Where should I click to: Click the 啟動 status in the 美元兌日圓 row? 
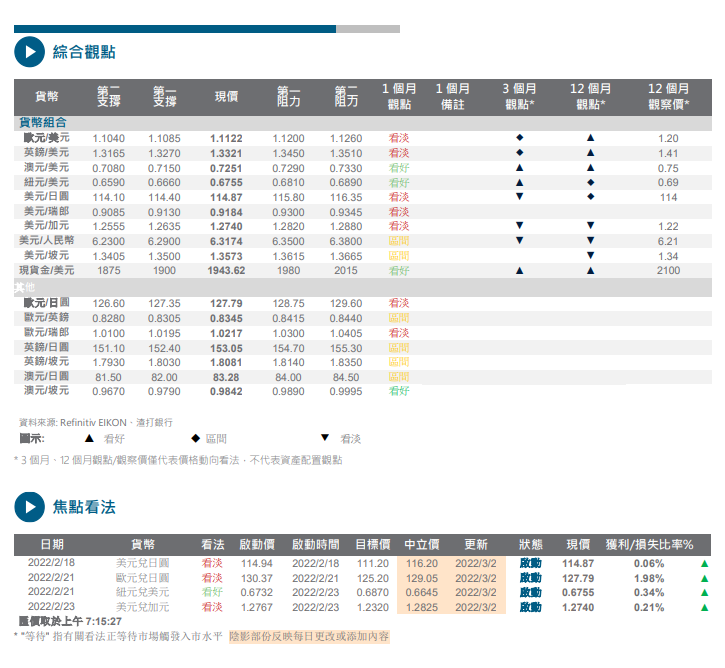click(530, 564)
